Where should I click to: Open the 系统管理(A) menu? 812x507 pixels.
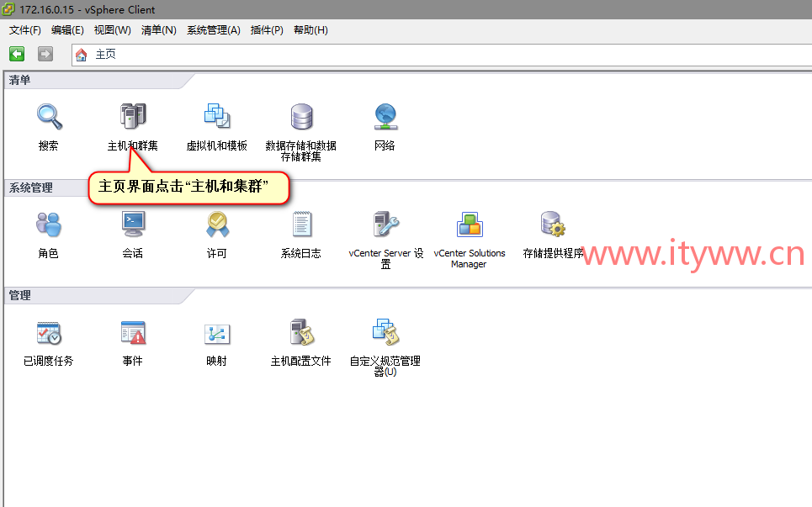(214, 30)
